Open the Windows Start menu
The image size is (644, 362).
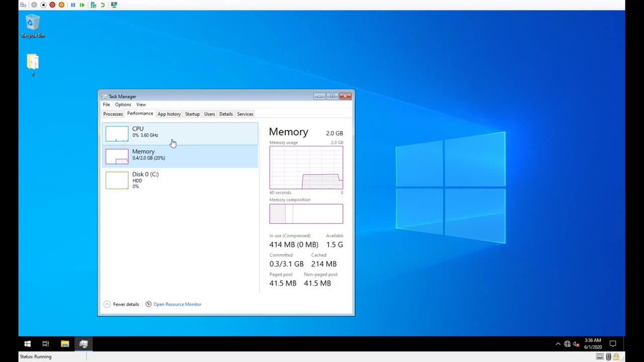pyautogui.click(x=28, y=344)
